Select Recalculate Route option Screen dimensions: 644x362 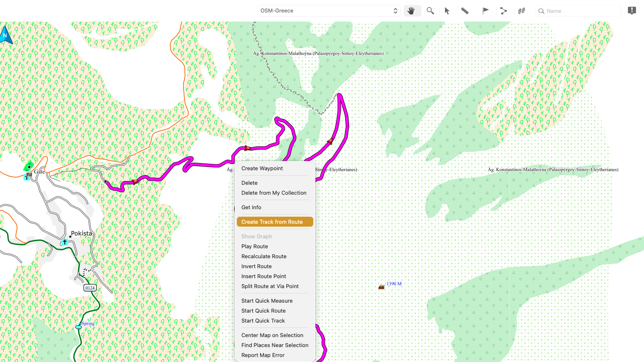(264, 257)
